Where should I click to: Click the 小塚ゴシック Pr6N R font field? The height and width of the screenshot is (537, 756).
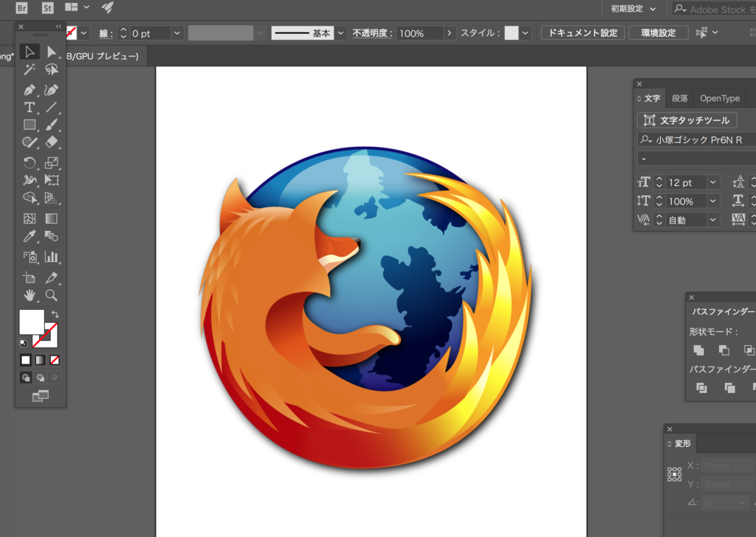click(697, 139)
